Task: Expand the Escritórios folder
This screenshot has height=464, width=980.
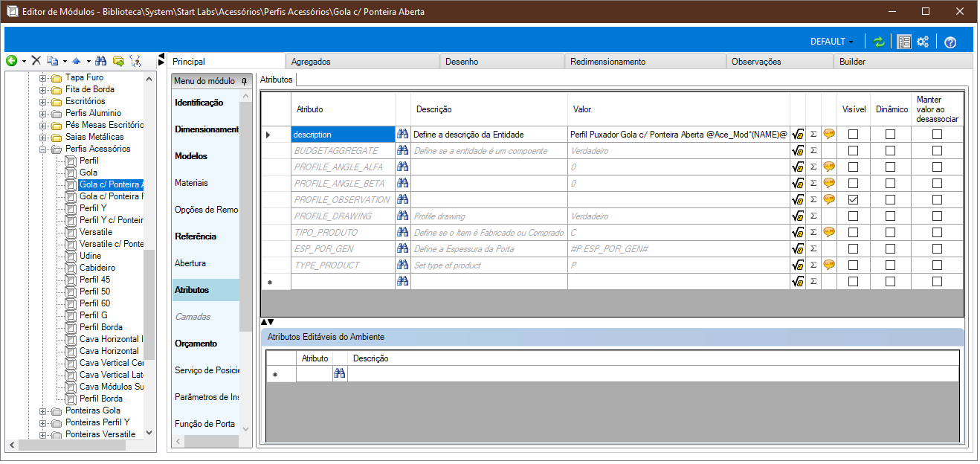Action: pyautogui.click(x=43, y=101)
